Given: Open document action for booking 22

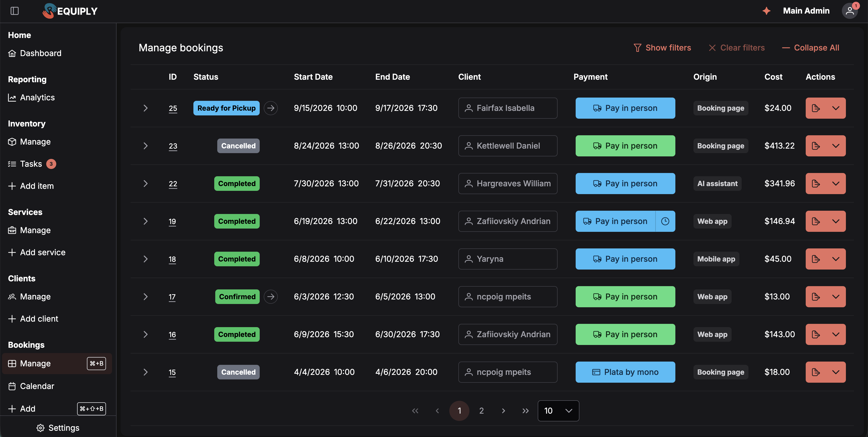Looking at the screenshot, I should [x=816, y=184].
